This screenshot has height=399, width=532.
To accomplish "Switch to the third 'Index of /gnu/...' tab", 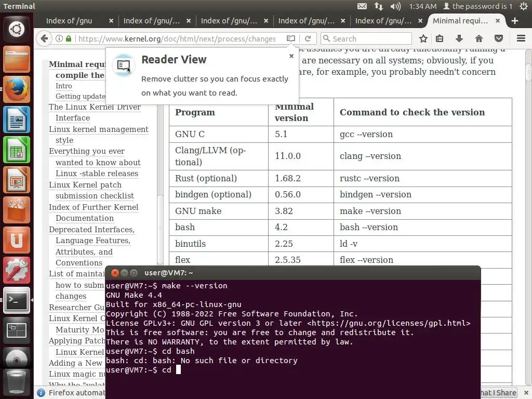I will 229,21.
